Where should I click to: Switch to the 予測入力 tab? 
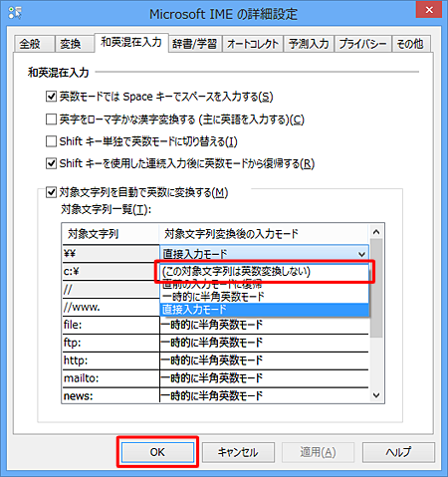coord(309,44)
